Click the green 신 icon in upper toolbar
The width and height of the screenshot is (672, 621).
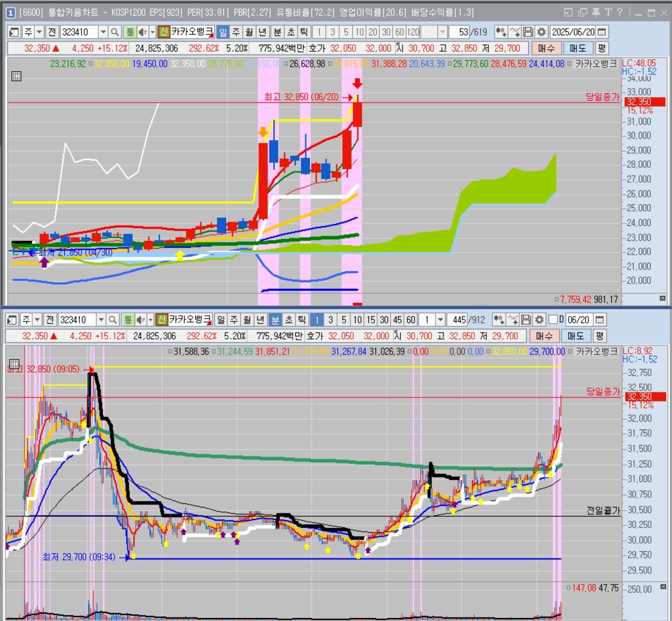(x=164, y=32)
